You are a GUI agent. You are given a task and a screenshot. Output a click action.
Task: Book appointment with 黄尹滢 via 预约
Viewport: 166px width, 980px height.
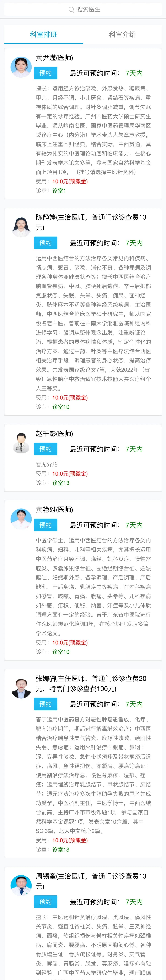tap(45, 73)
